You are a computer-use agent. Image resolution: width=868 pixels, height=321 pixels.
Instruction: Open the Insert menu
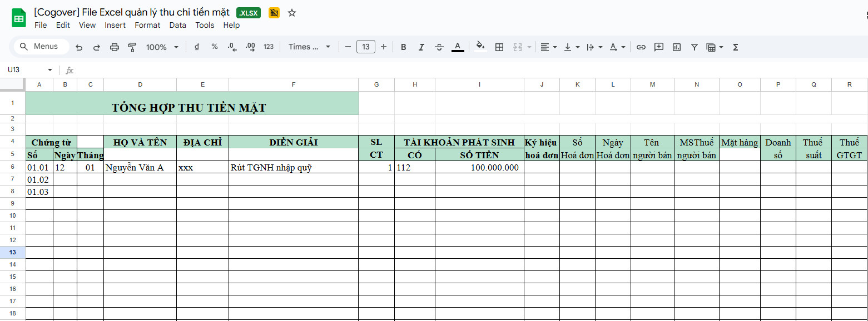(115, 25)
